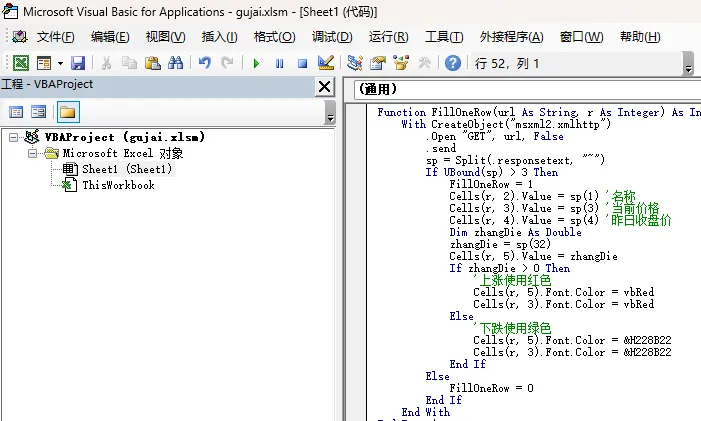Open the 工具(T) menu
Image resolution: width=701 pixels, height=421 pixels.
[x=444, y=37]
